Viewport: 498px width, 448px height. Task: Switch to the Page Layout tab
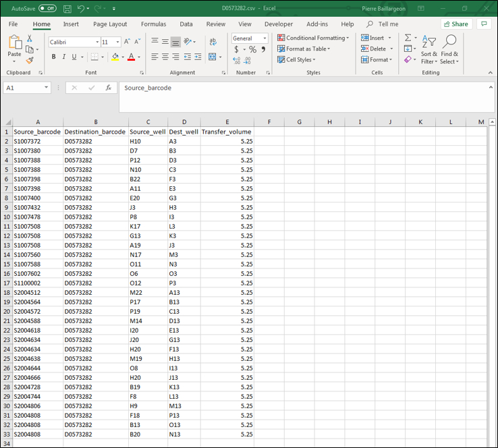pyautogui.click(x=110, y=24)
